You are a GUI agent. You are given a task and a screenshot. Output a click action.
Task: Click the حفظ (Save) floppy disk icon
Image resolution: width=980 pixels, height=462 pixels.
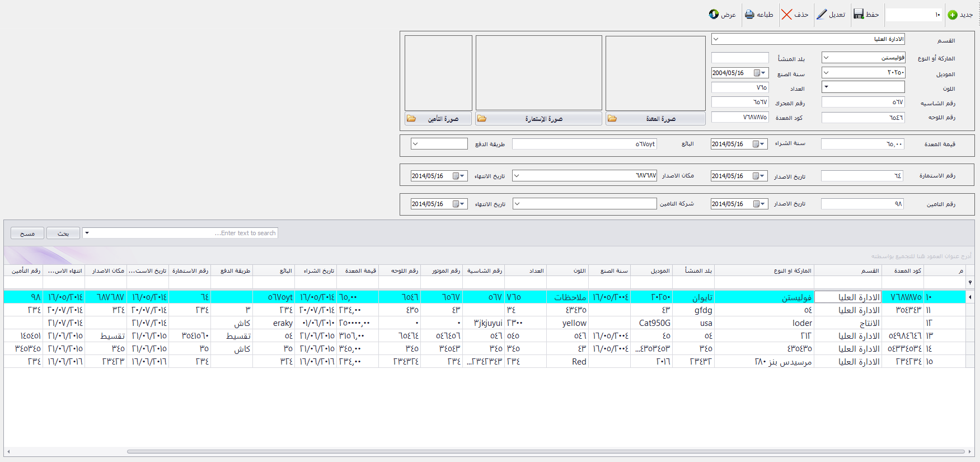[x=859, y=15]
